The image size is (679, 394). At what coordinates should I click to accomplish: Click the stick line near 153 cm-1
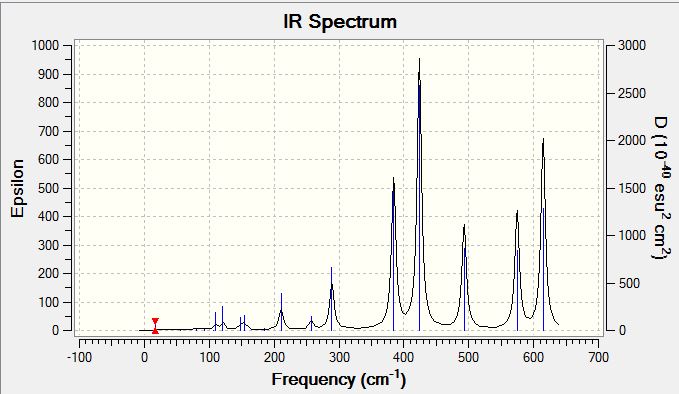245,323
